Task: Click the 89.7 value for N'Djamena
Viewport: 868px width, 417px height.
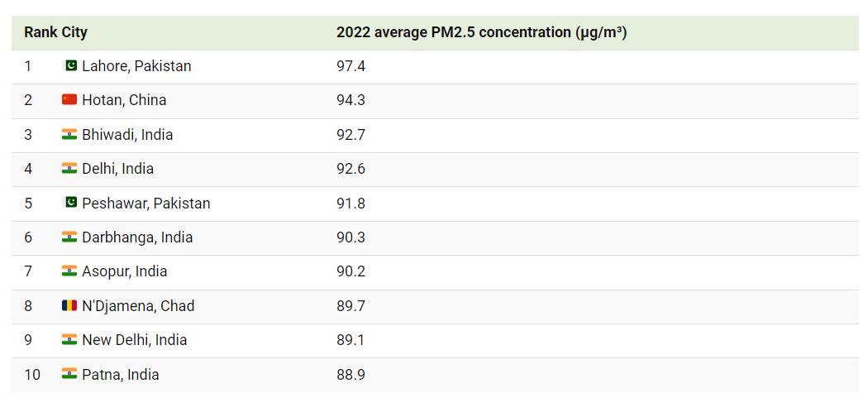Action: [351, 305]
